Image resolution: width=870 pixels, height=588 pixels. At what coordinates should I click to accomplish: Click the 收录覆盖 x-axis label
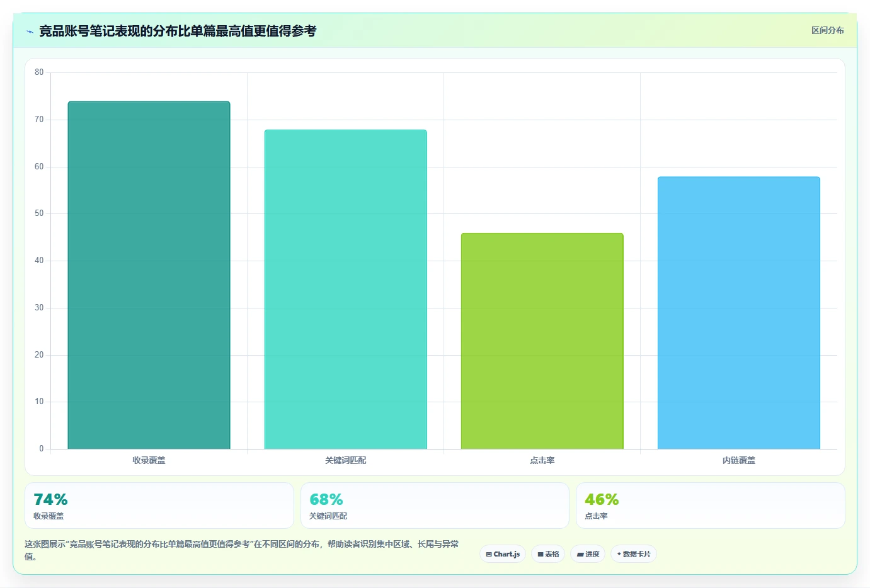point(149,460)
